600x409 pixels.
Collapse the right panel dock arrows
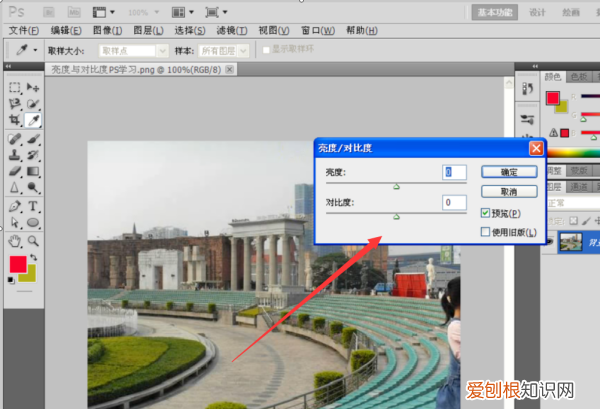coord(535,66)
